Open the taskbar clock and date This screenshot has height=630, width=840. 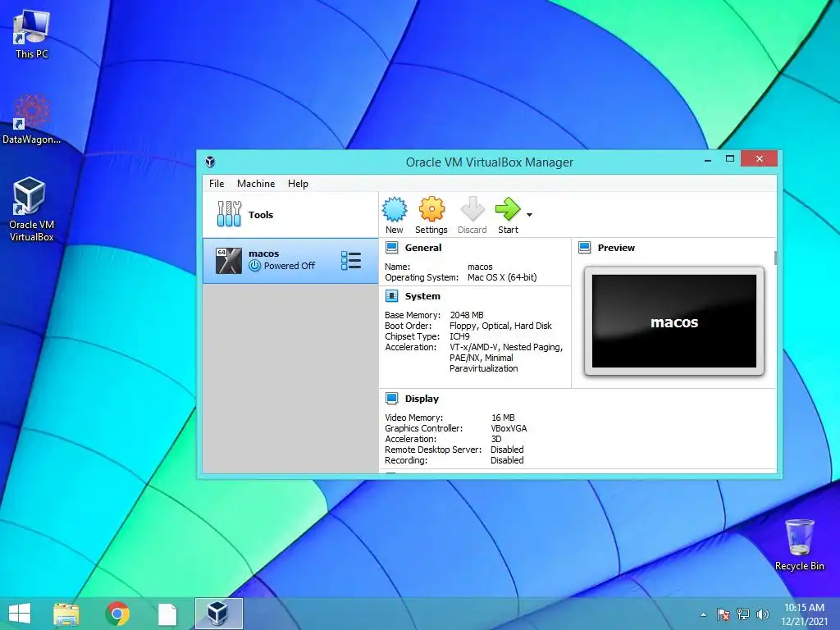click(804, 614)
